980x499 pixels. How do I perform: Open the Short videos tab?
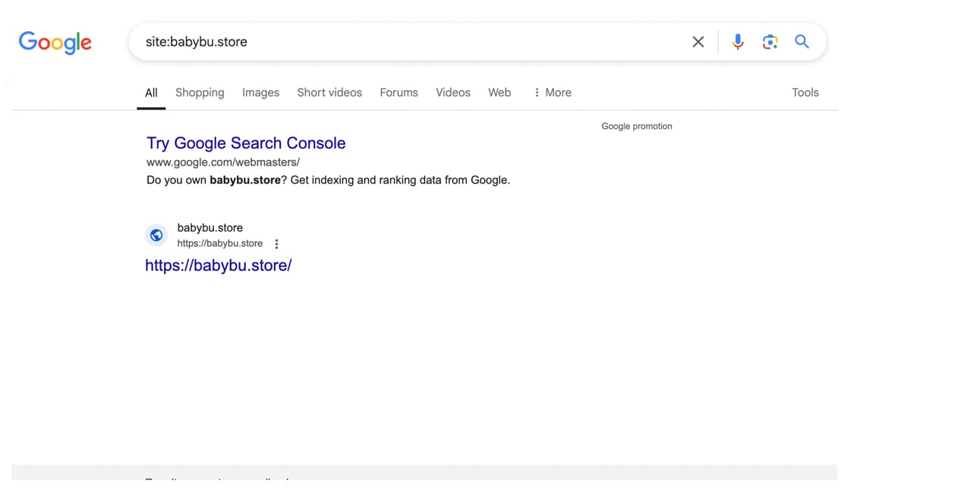[x=329, y=93]
